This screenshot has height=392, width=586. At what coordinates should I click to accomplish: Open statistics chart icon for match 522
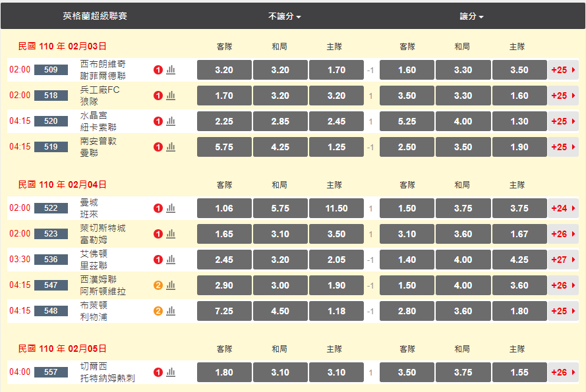pyautogui.click(x=171, y=208)
